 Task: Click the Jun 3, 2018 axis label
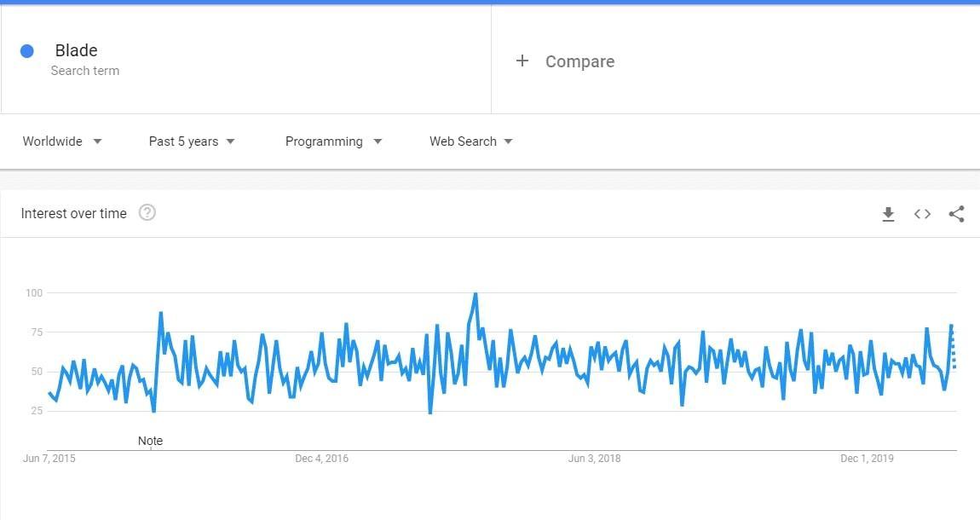[x=594, y=459]
